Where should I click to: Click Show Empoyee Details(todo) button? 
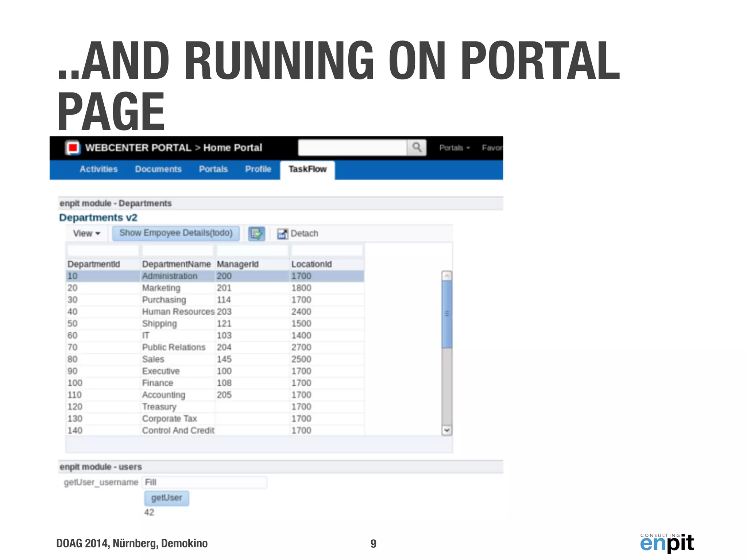tap(176, 233)
